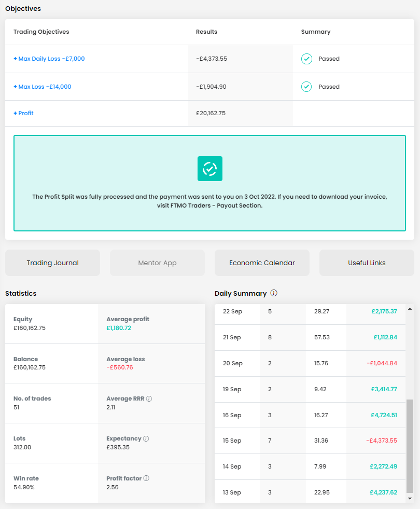Click the Lots value 312.00
420x509 pixels.
click(22, 447)
